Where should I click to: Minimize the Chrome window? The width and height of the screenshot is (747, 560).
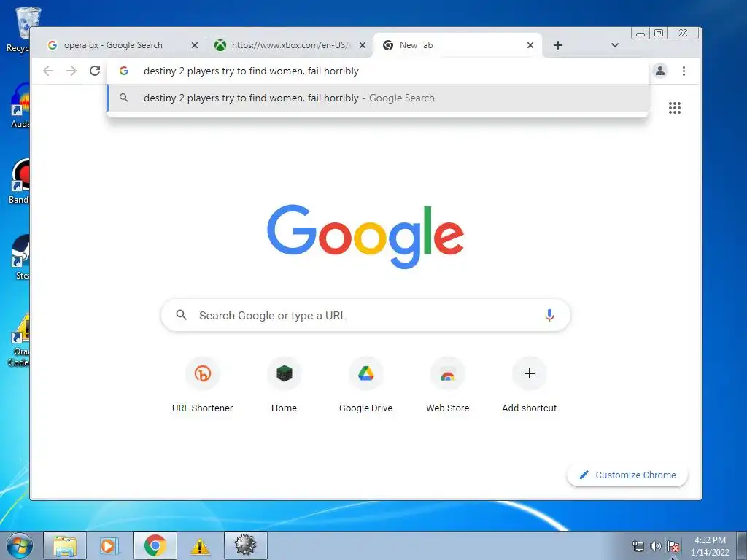pos(640,34)
